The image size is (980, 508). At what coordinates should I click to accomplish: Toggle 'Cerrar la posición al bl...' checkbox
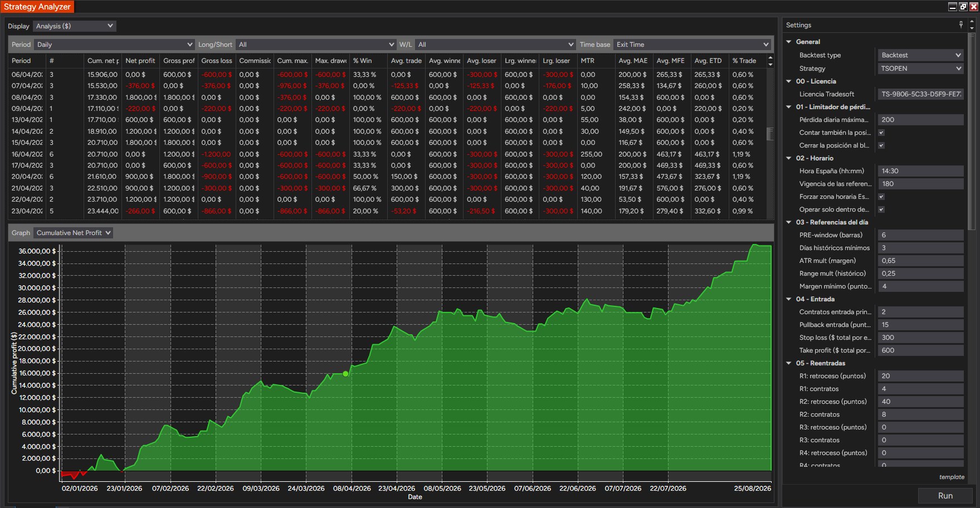[881, 145]
